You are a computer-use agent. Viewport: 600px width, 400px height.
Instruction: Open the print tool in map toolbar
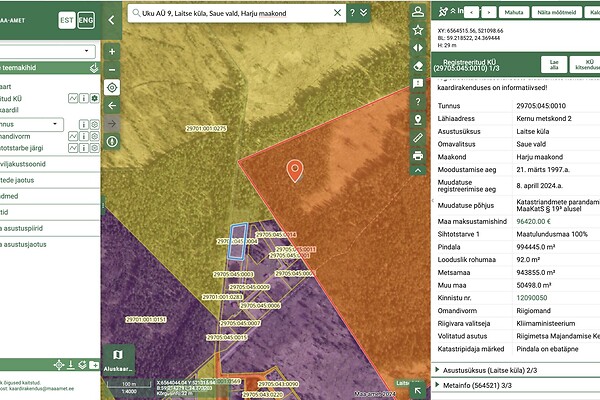[x=418, y=155]
